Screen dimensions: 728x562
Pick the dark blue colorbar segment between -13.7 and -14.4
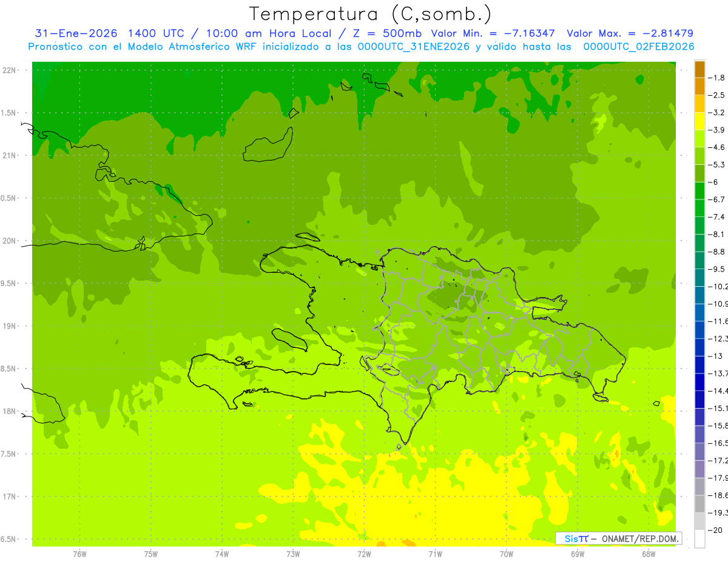tap(699, 382)
